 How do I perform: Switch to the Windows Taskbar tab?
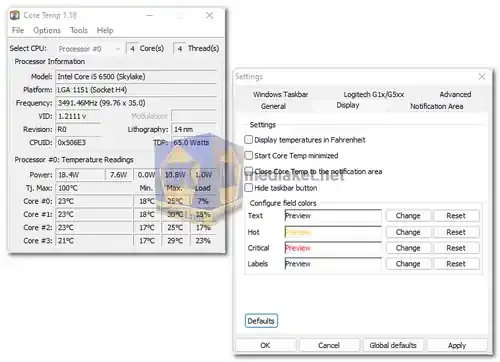[280, 94]
